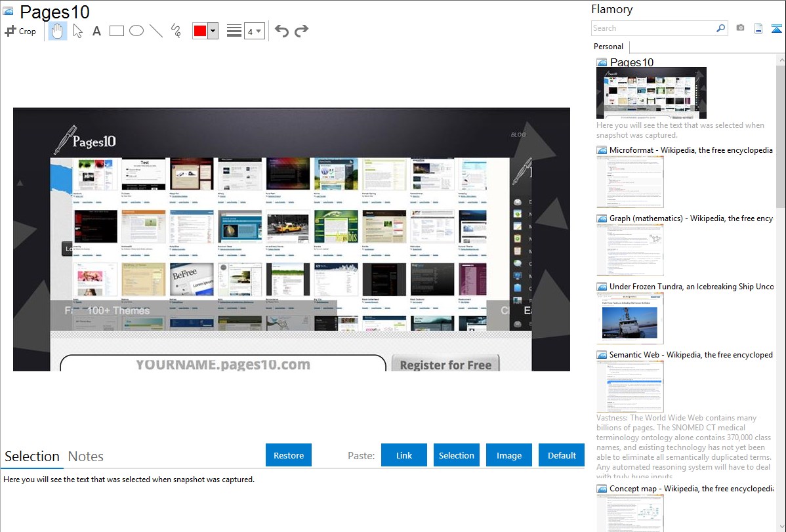This screenshot has height=532, width=786.
Task: Select the Concept map title text
Action: pyautogui.click(x=691, y=488)
